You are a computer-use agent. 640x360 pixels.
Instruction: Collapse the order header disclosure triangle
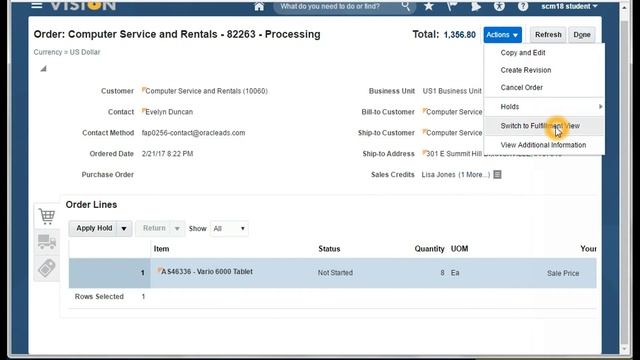coord(43,69)
